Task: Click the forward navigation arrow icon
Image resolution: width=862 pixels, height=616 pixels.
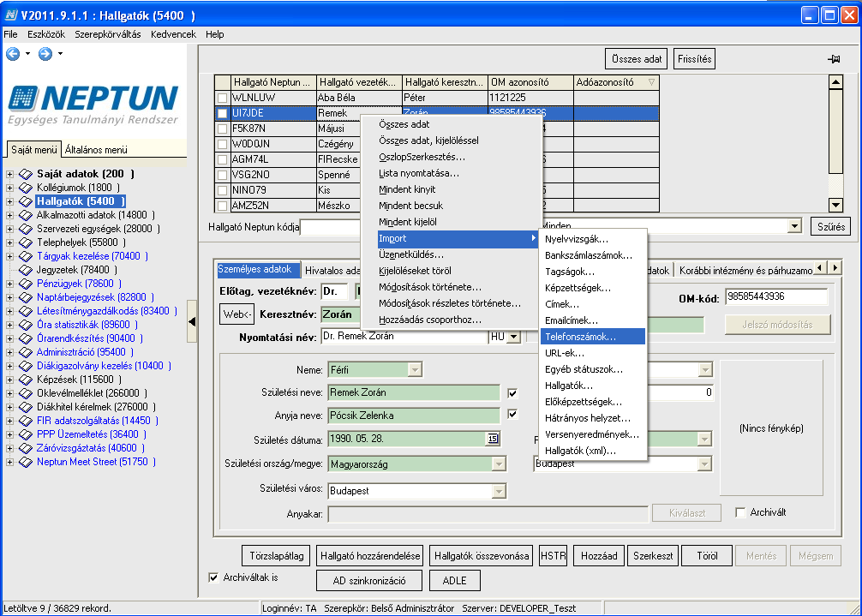Action: (x=45, y=54)
